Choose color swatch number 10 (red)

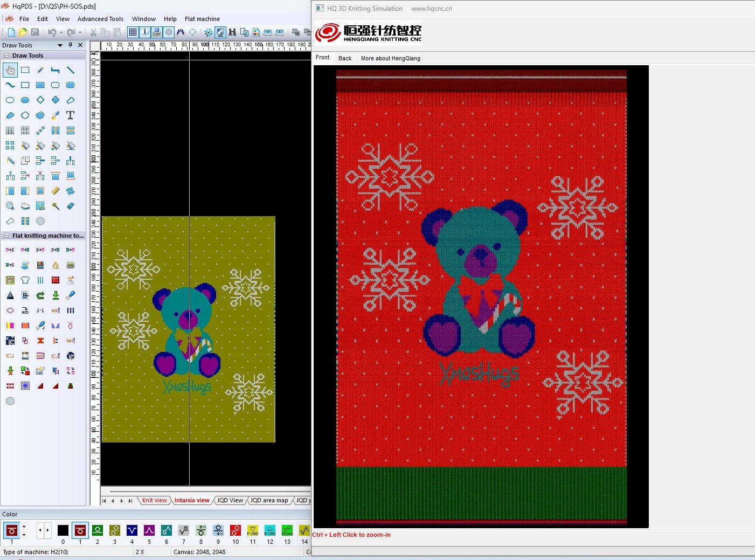coord(235,531)
